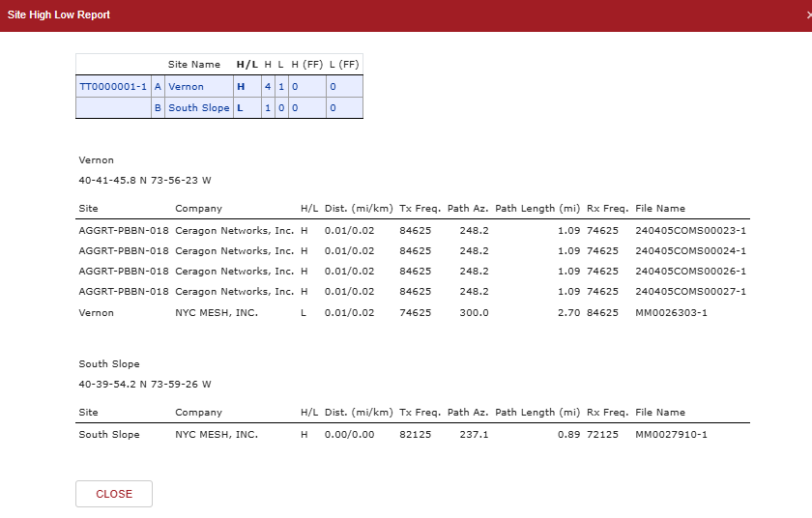Image resolution: width=812 pixels, height=518 pixels.
Task: Click the red CLOSE button
Action: click(114, 494)
